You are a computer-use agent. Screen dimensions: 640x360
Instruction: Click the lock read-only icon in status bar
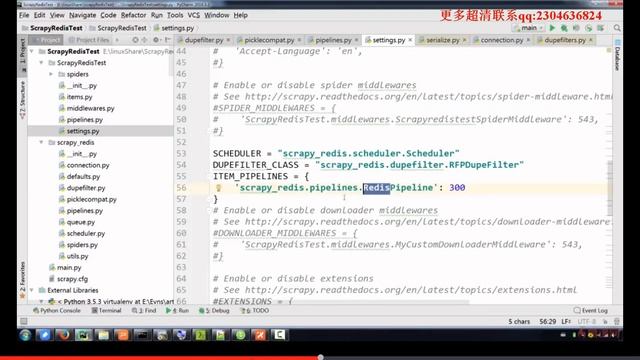tap(605, 322)
